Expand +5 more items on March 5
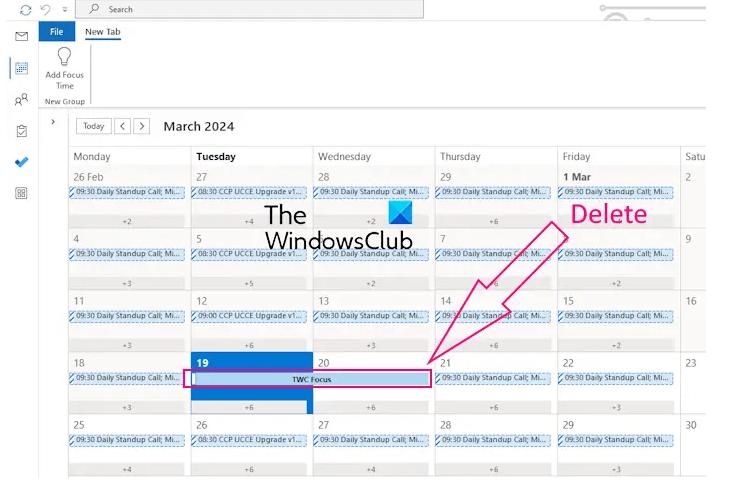 point(249,283)
